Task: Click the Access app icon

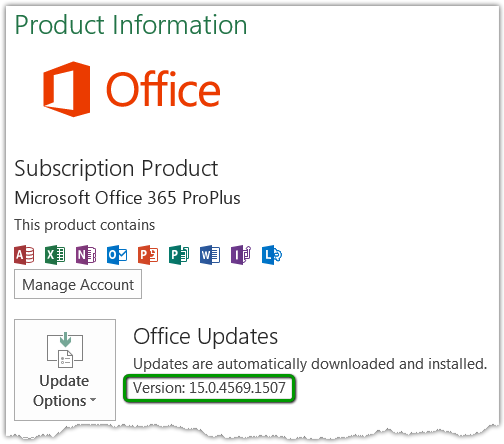Action: 24,255
